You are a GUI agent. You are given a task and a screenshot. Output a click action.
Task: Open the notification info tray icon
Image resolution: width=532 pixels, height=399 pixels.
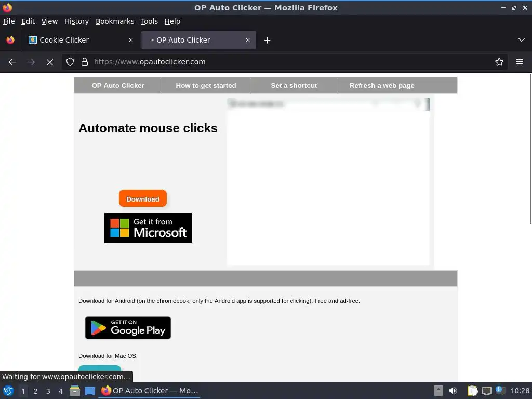[500, 390]
